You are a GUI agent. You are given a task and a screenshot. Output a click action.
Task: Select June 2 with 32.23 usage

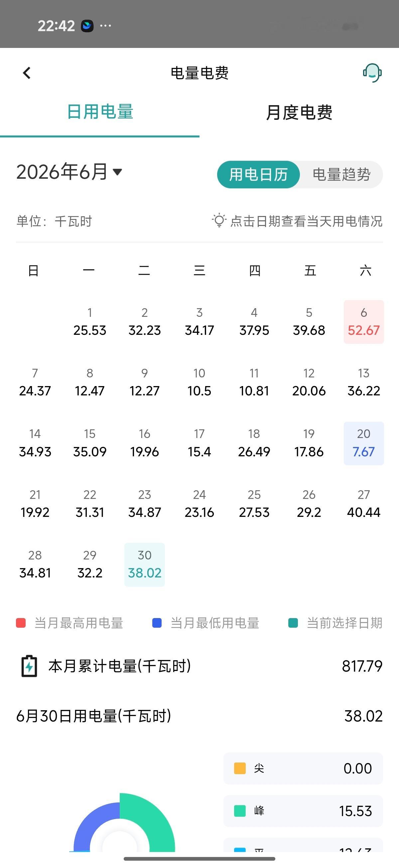(x=144, y=322)
